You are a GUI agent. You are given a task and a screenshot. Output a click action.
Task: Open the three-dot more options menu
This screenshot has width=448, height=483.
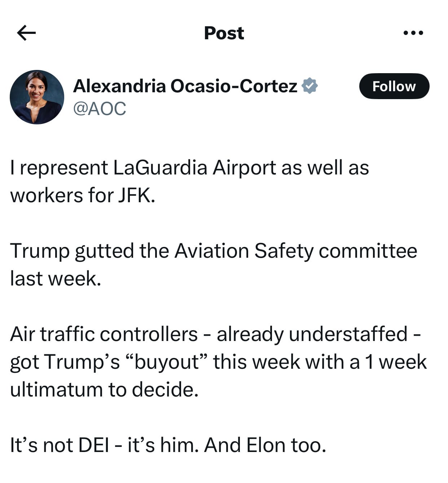pos(413,33)
